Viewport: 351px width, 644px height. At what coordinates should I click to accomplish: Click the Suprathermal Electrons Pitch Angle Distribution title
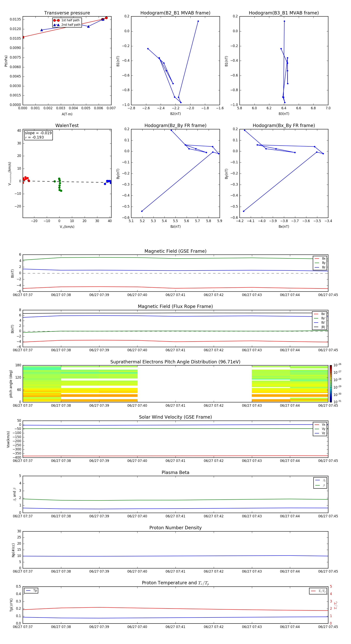(175, 362)
